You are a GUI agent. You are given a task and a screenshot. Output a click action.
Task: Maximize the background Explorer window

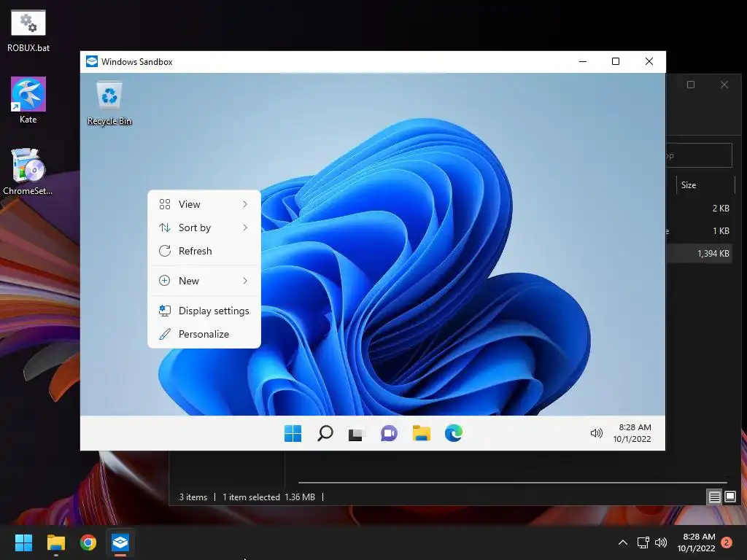691,85
